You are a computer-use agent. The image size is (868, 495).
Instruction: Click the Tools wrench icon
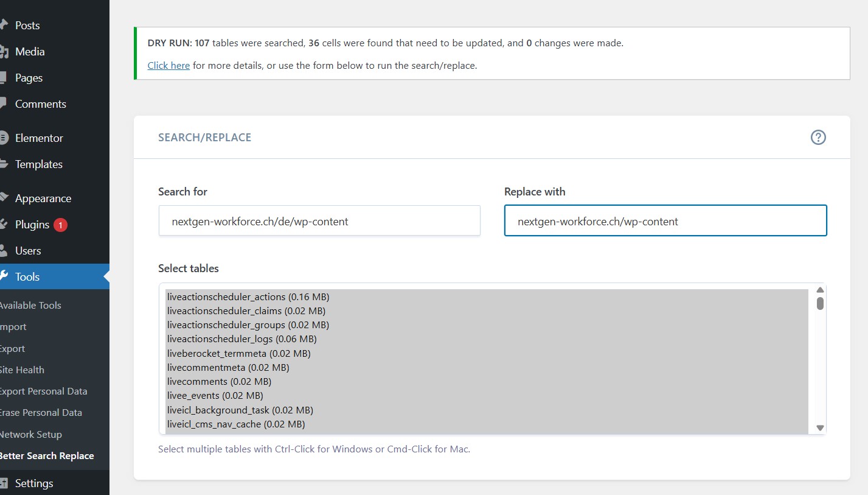[3, 276]
